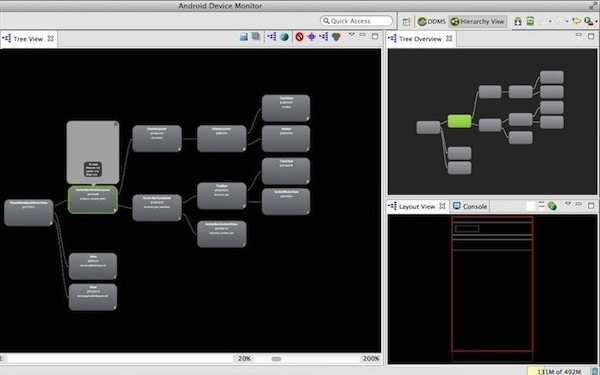Expand dropdown arrow at far right of top toolbar

(x=597, y=22)
